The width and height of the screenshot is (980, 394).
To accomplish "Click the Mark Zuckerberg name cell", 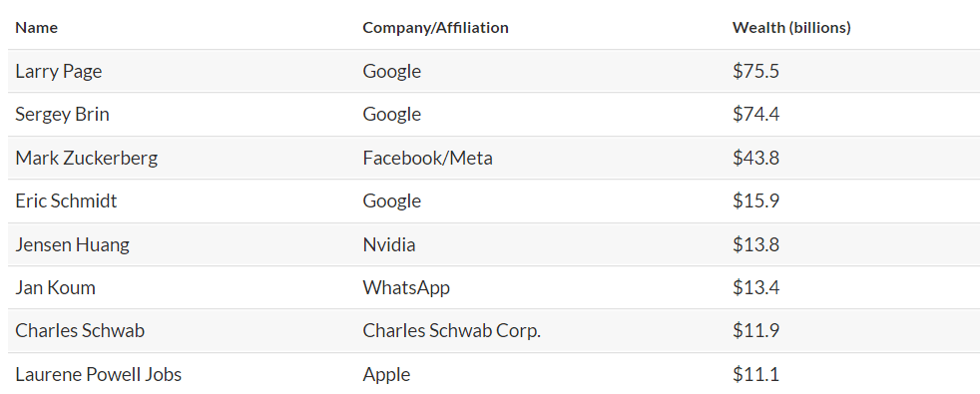I will 86,158.
